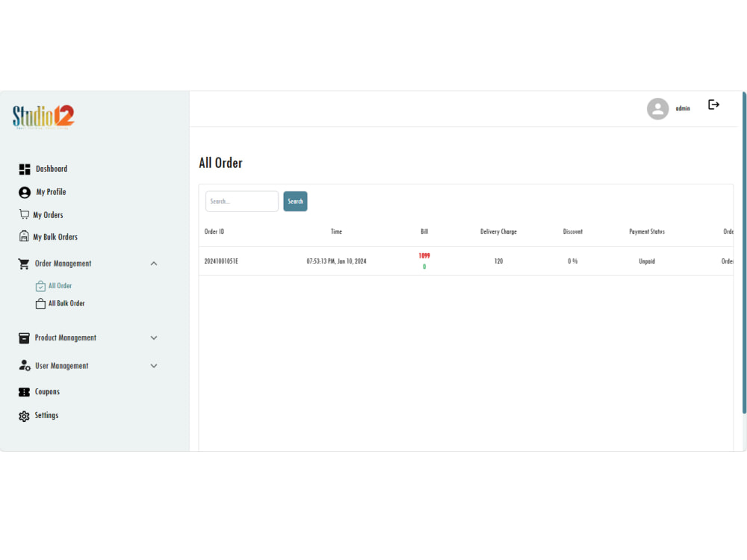Open My Bulk Orders page
Viewport: 747px width, 560px height.
click(x=55, y=237)
